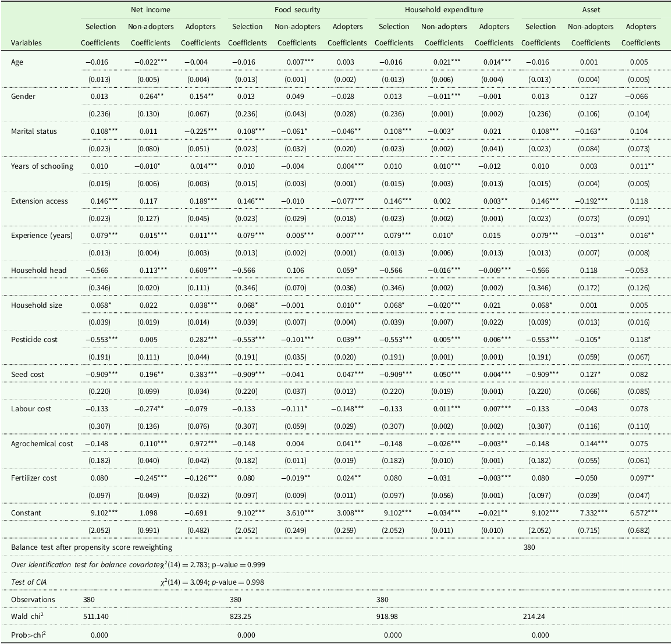
Task: Select the 'Food security' header
Action: point(297,10)
